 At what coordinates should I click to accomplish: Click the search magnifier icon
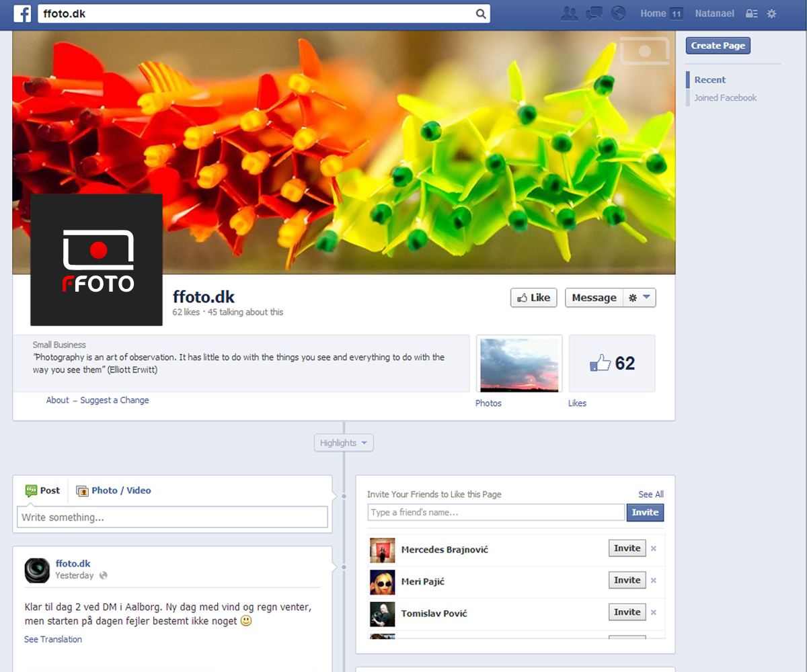pos(481,13)
